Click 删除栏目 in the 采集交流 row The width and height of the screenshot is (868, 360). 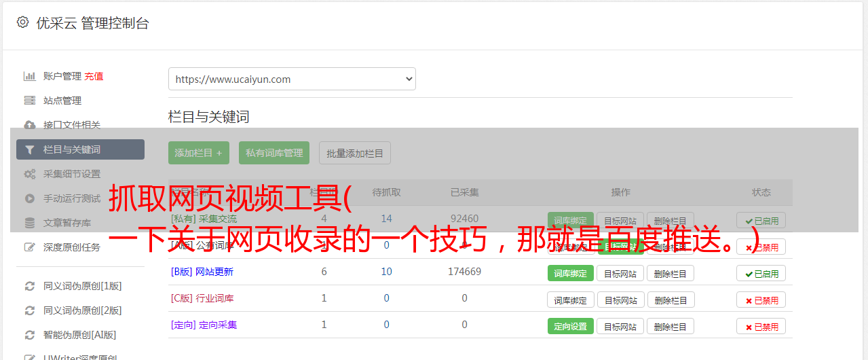point(671,220)
